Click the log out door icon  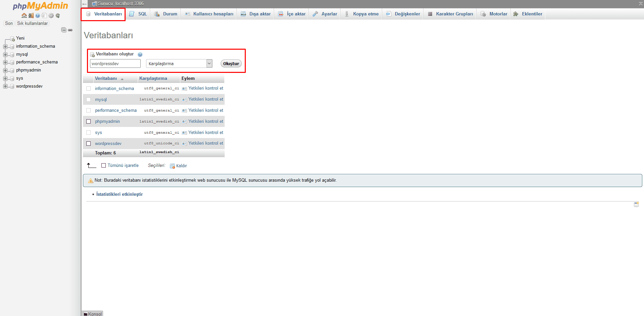tap(31, 15)
